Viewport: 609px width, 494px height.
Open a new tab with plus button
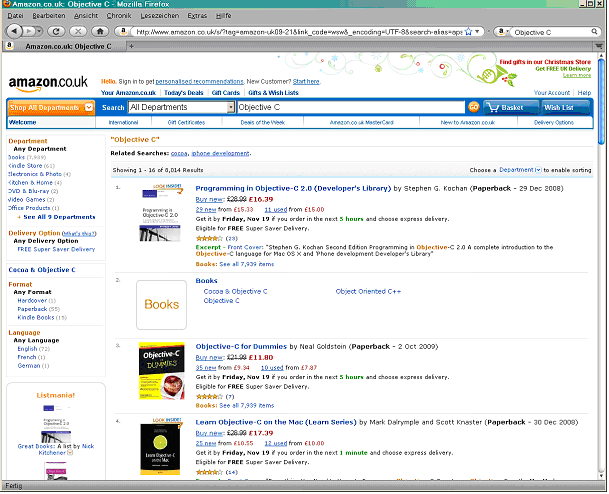coord(131,46)
